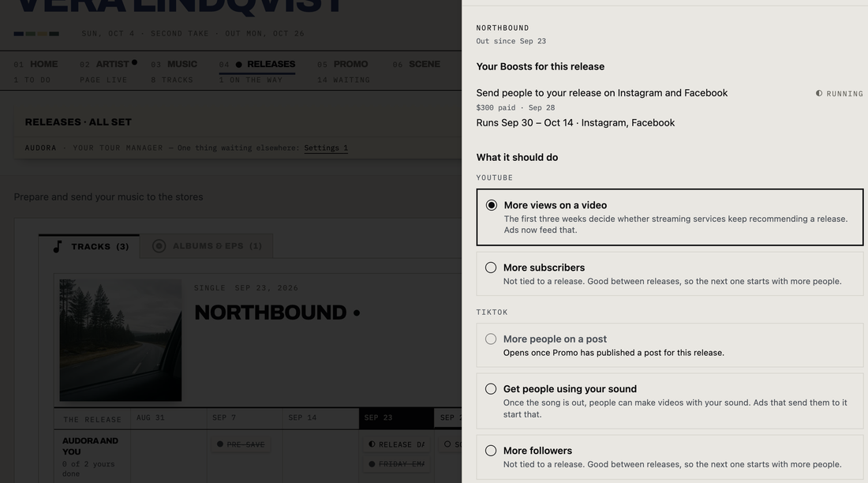Click the Sep 7 column header

pyautogui.click(x=244, y=418)
